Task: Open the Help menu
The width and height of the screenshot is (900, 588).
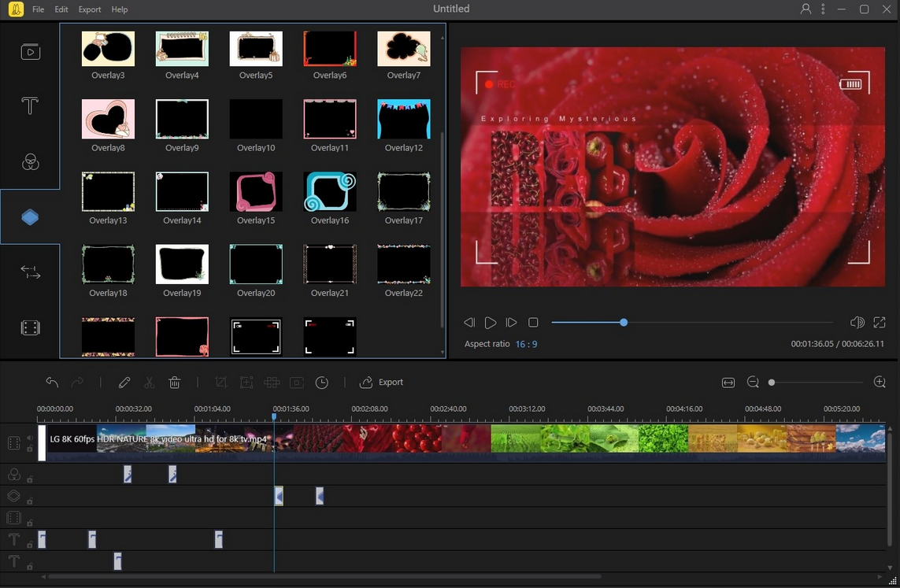Action: (x=120, y=9)
